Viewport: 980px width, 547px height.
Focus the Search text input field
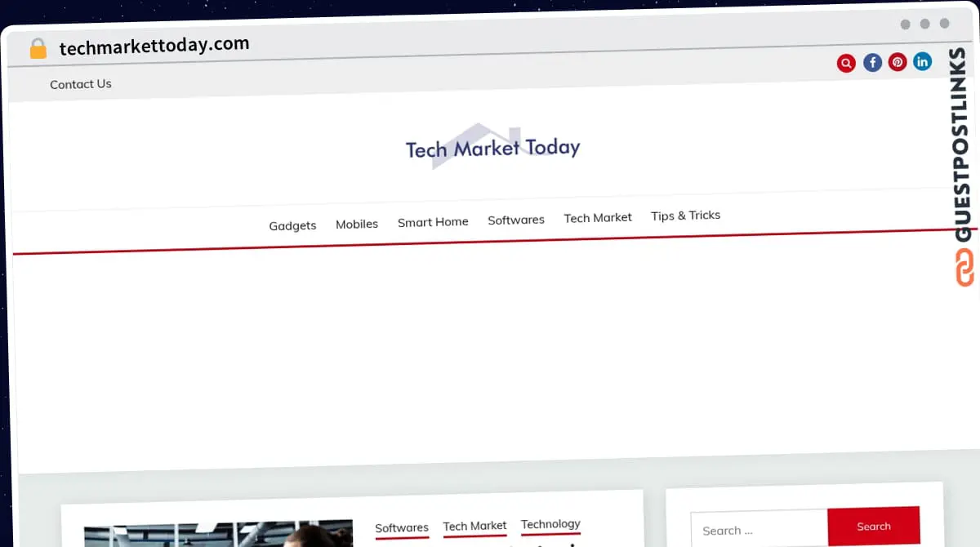(x=759, y=530)
